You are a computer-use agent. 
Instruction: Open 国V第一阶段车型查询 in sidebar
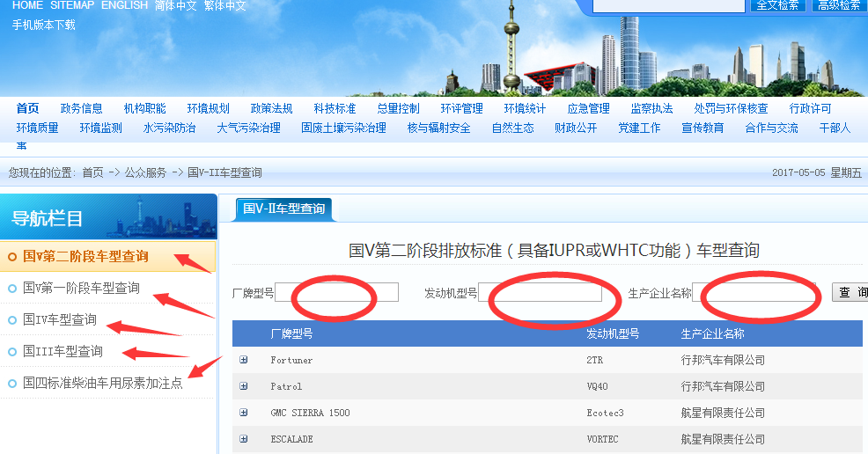81,288
